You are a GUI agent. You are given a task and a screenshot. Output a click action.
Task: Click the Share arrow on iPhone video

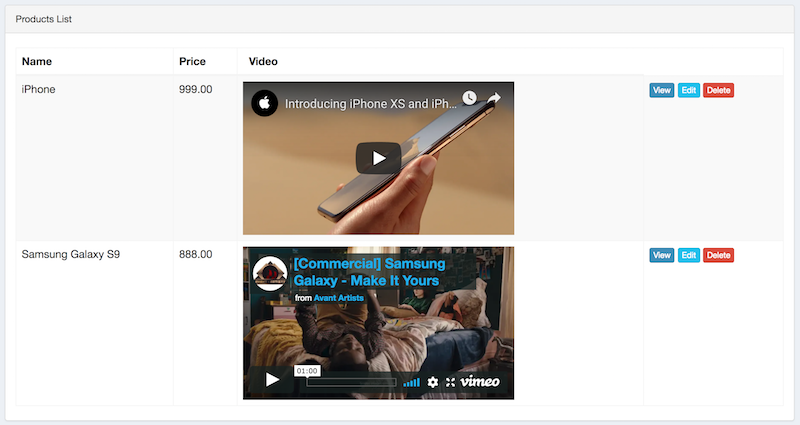click(x=494, y=98)
